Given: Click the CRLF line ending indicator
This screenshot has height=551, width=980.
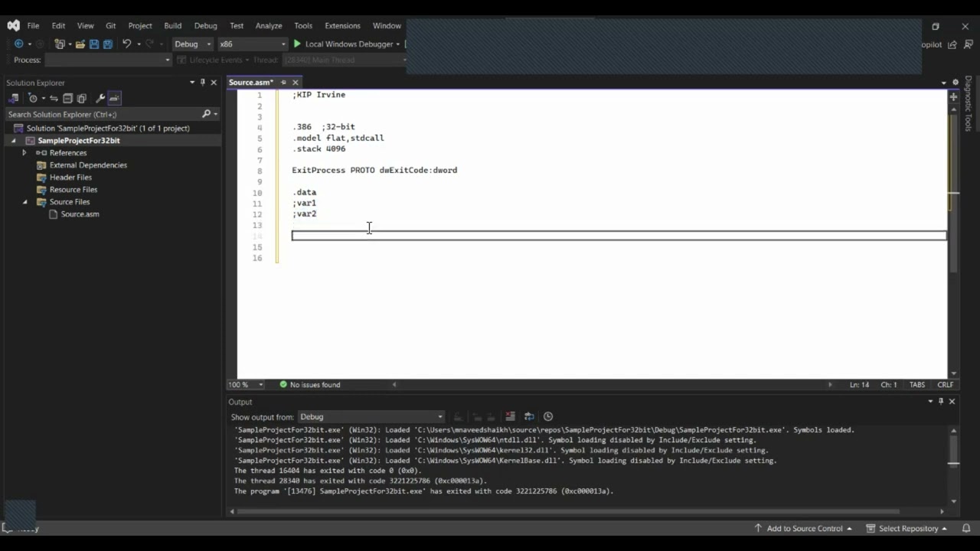Looking at the screenshot, I should tap(946, 385).
